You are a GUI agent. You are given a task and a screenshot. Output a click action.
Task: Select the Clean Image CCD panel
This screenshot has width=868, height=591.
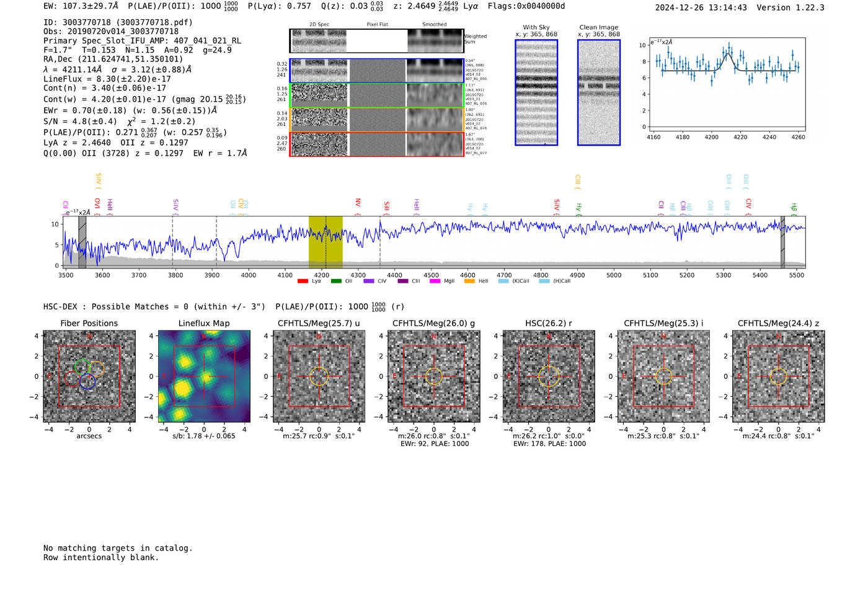pos(599,92)
